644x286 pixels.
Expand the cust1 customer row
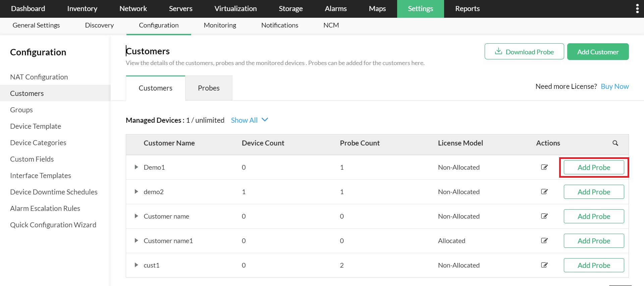click(136, 265)
